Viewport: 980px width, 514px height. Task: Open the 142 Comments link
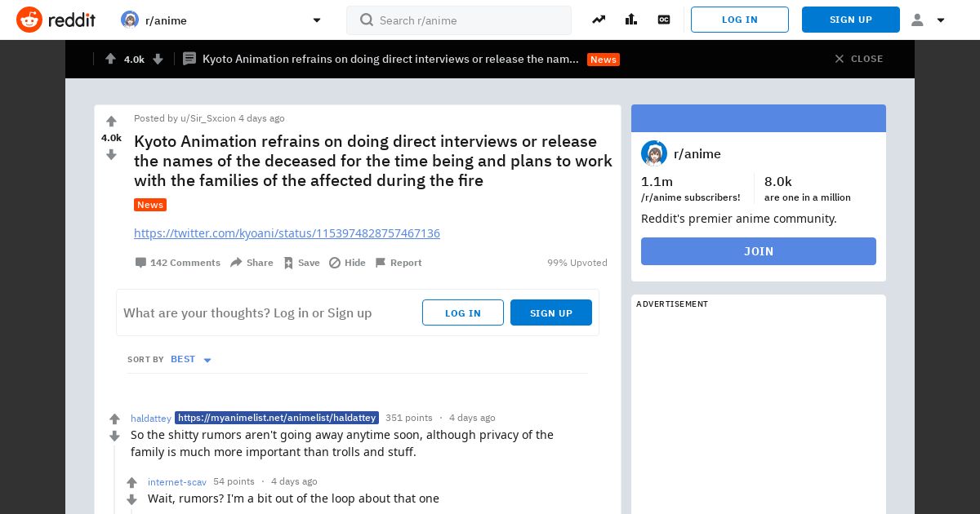(x=177, y=263)
